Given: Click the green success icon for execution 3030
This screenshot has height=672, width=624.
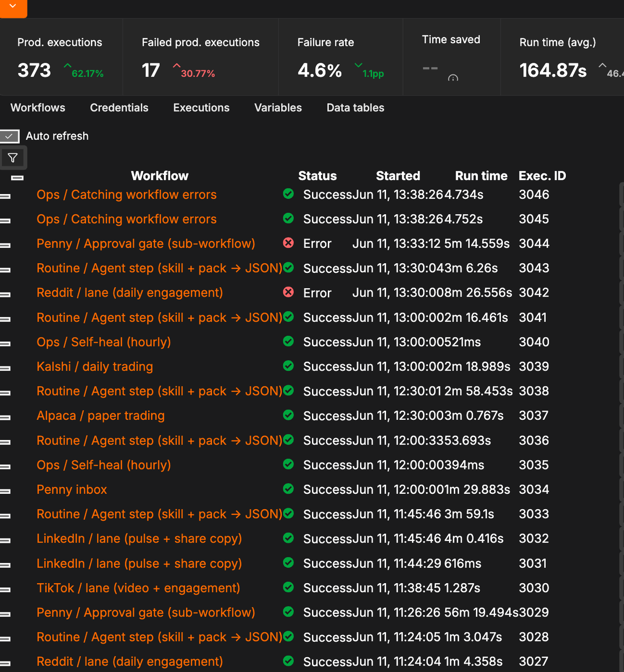Looking at the screenshot, I should tap(288, 587).
